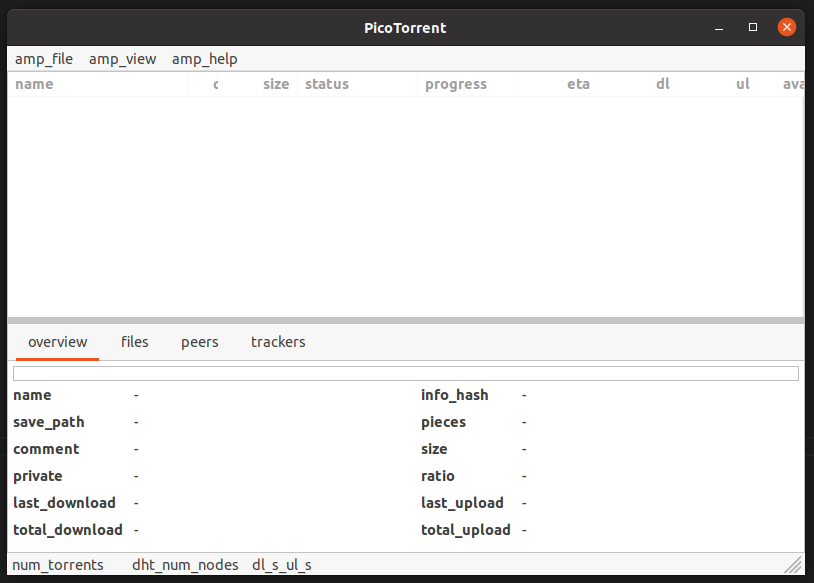Sort by the name column header
Screen dimensions: 814x583
point(98,84)
